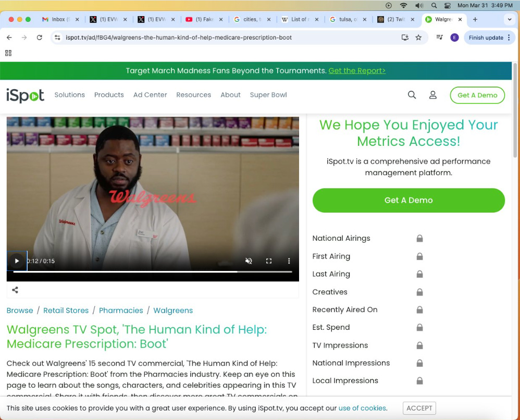Viewport: 520px width, 420px height.
Task: Switch to the (2) Twit tab
Action: point(396,19)
